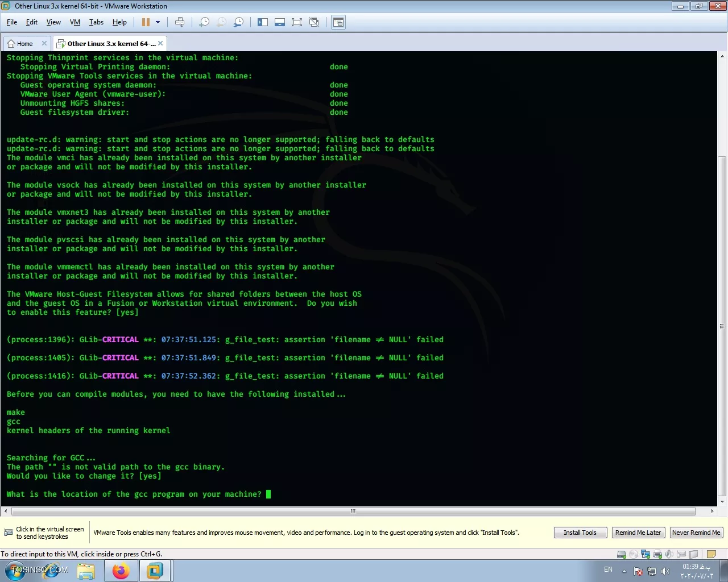
Task: Click the printer device status icon
Action: click(x=657, y=554)
